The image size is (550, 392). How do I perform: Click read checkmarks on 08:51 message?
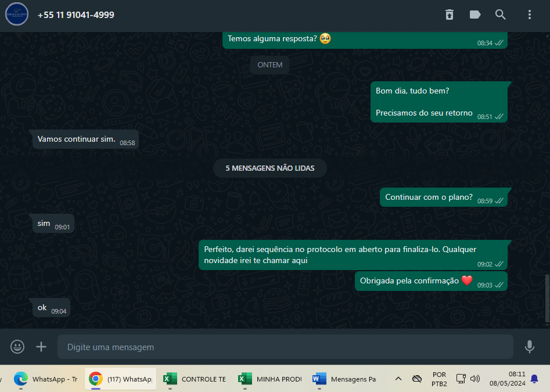pyautogui.click(x=499, y=117)
